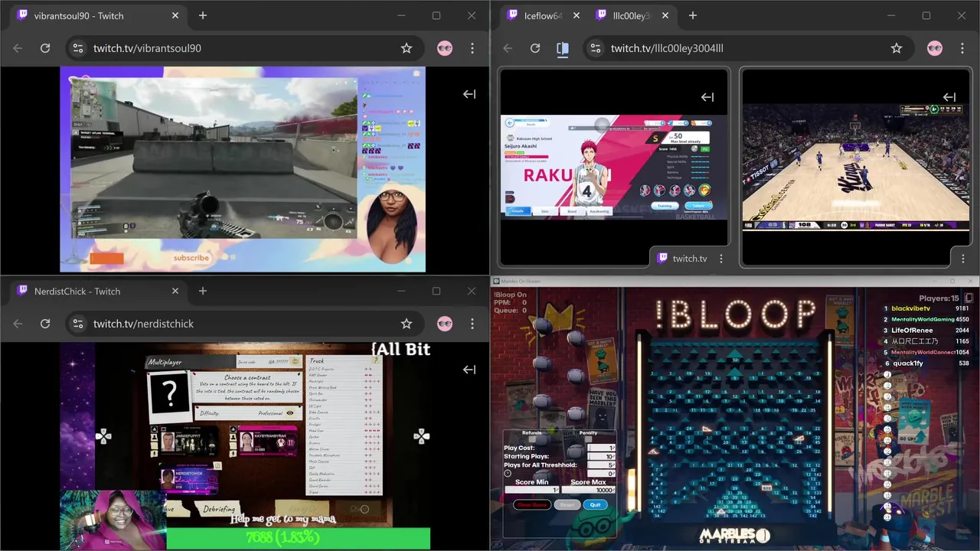
Task: Open twitch.tv split pane options menu
Action: point(720,259)
